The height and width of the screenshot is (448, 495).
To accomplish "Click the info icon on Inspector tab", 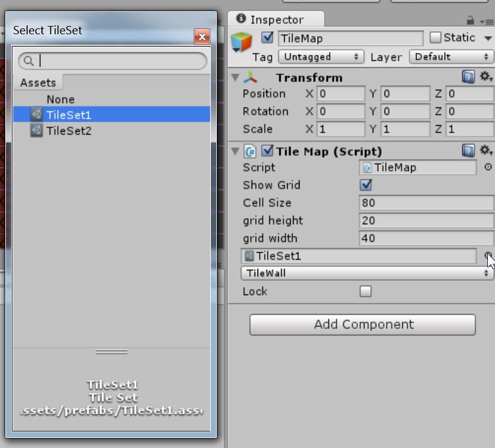I will point(241,19).
